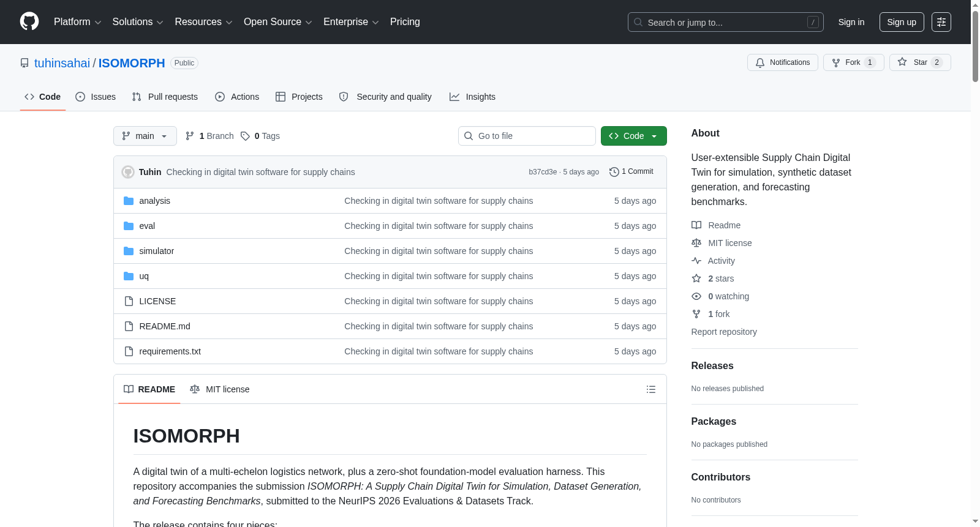This screenshot has width=980, height=527.
Task: Switch to the Issues tab
Action: click(96, 97)
